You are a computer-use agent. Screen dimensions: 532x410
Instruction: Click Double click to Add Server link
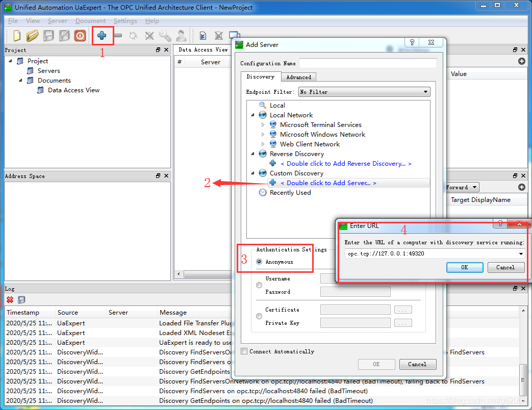(328, 183)
